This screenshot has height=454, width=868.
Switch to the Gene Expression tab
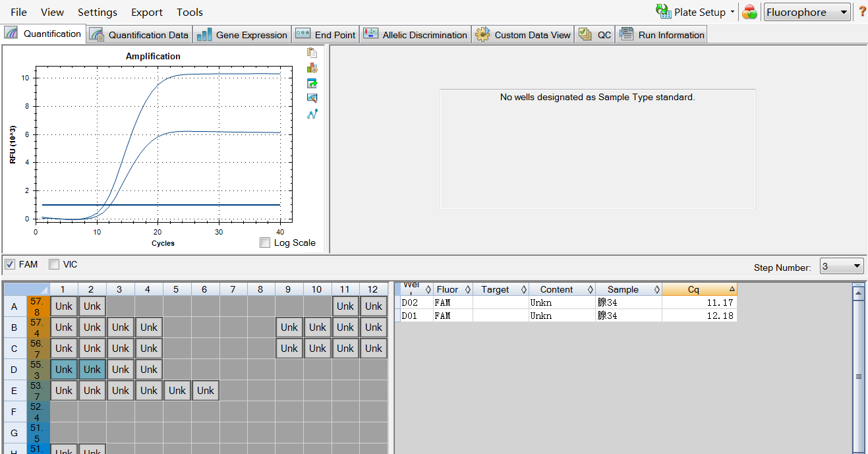[x=242, y=35]
